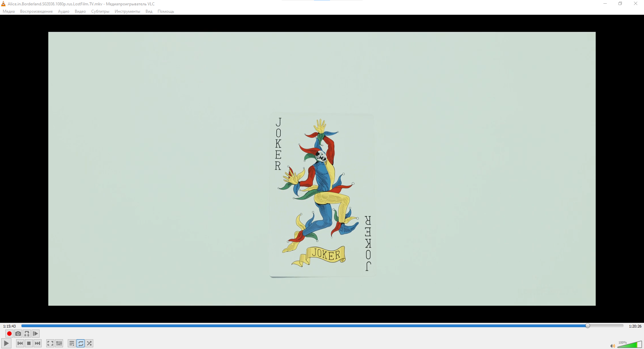Screen dimensions: 644x349
Task: Click elapsed time 1:15:43 label
Action: [x=9, y=326]
